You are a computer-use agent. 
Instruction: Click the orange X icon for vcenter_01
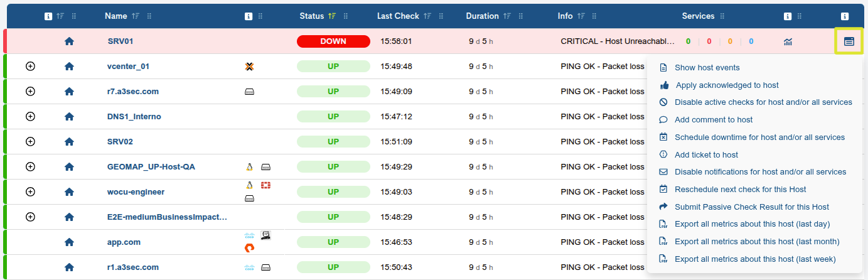(x=249, y=67)
